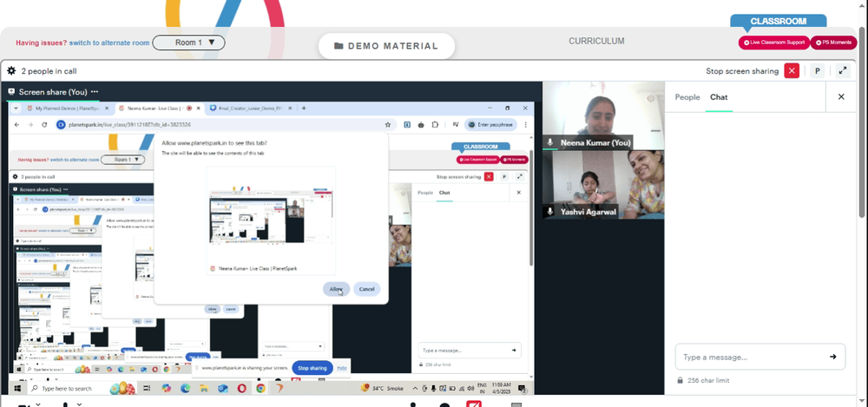868x407 pixels.
Task: Open Microsoft Edge in shared taskbar
Action: point(185,389)
